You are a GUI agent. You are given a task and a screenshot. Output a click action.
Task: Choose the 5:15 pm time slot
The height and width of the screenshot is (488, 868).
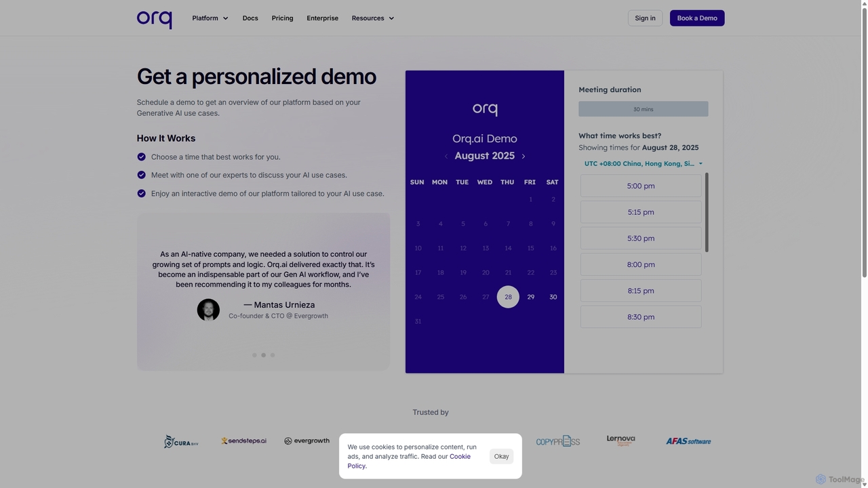[641, 212]
